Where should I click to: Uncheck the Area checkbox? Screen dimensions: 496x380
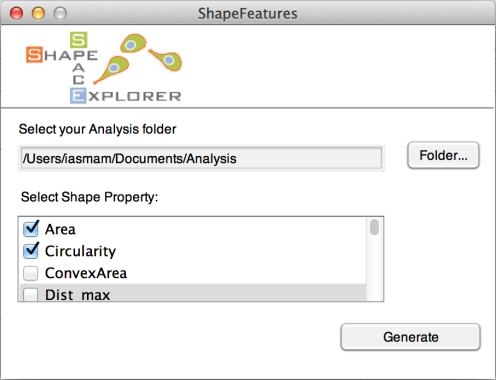pos(31,229)
